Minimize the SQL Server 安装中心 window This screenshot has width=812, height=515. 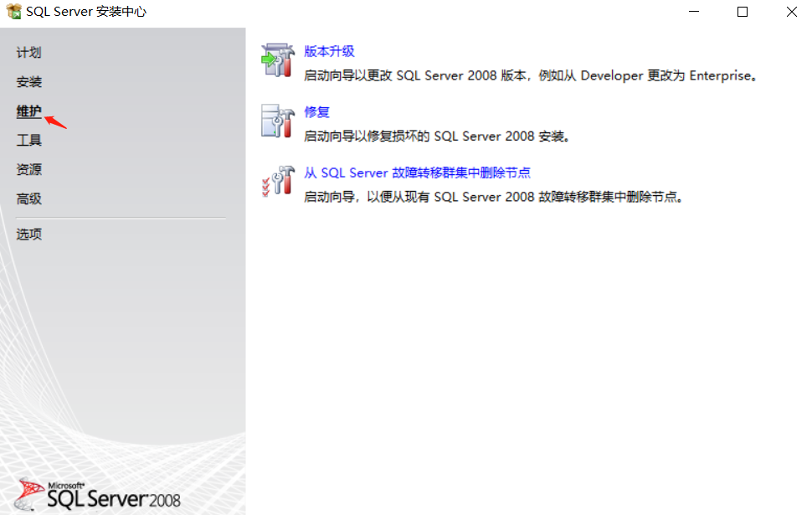point(696,12)
